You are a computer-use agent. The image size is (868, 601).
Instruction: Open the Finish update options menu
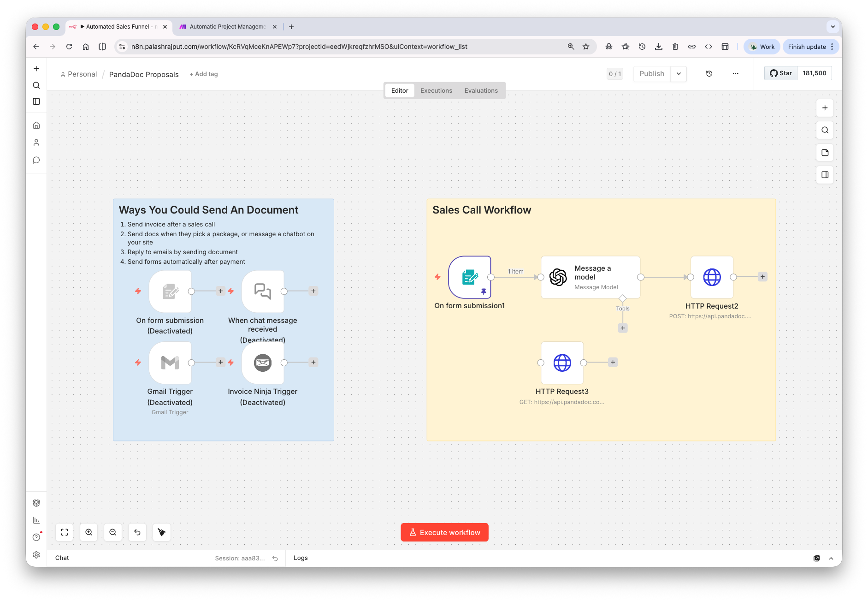point(831,47)
